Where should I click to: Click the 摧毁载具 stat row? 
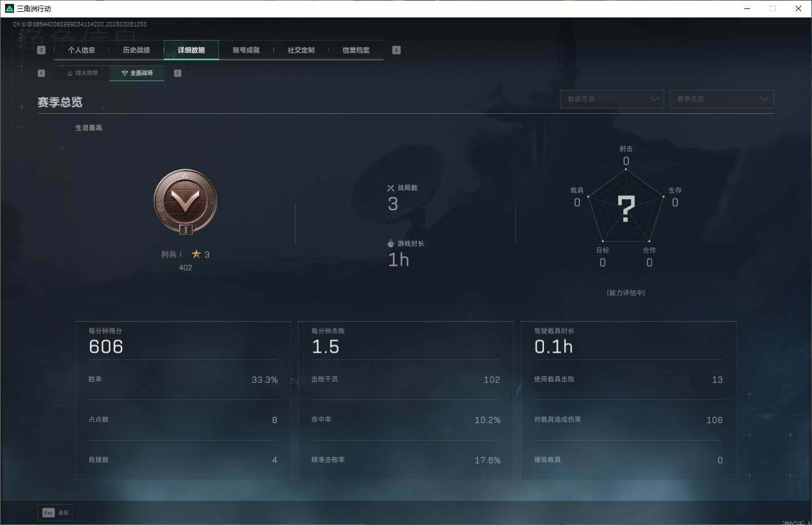[x=628, y=460]
